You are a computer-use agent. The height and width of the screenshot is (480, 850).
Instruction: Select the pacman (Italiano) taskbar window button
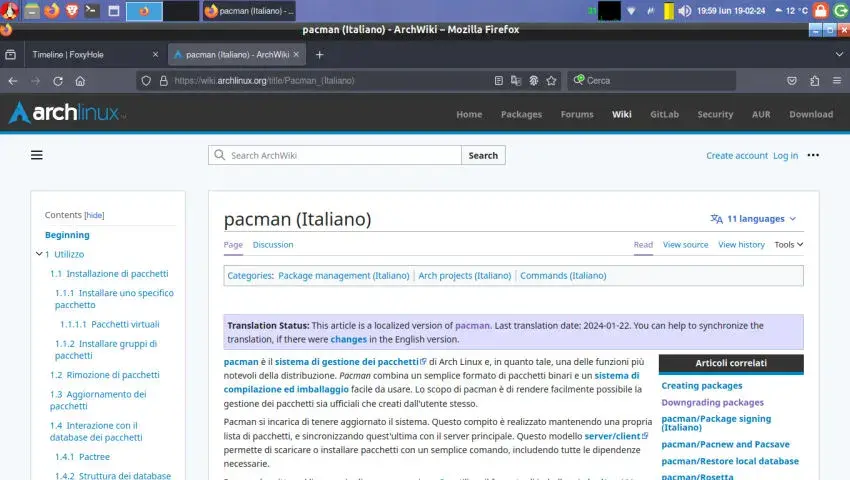tap(250, 10)
